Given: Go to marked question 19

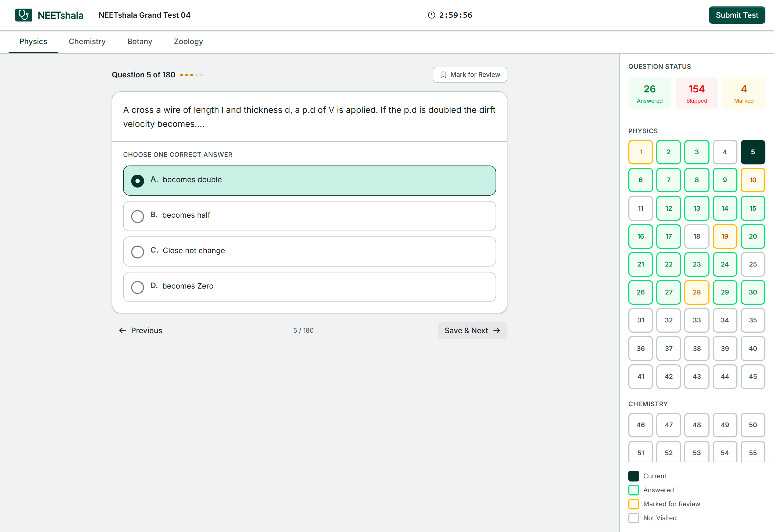Looking at the screenshot, I should 725,236.
